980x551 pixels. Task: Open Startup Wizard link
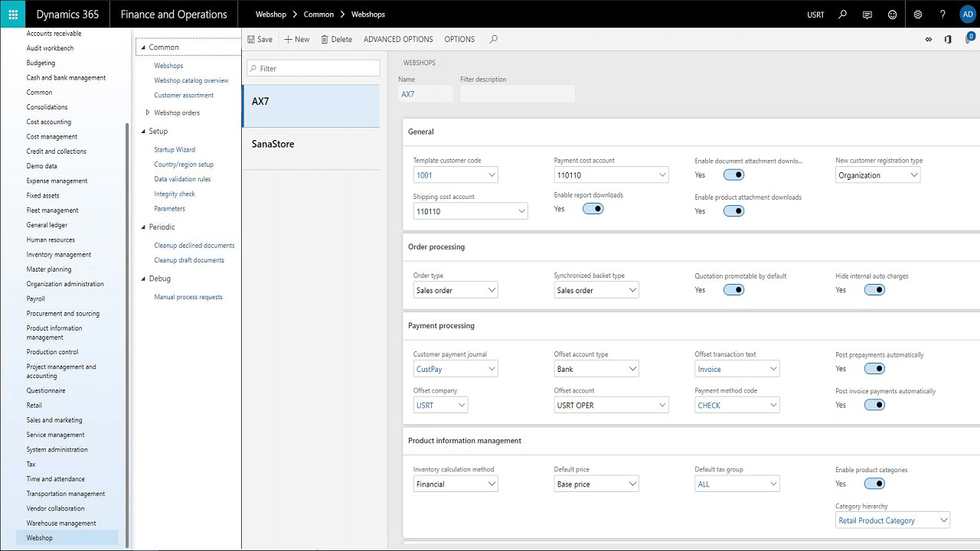pos(175,150)
